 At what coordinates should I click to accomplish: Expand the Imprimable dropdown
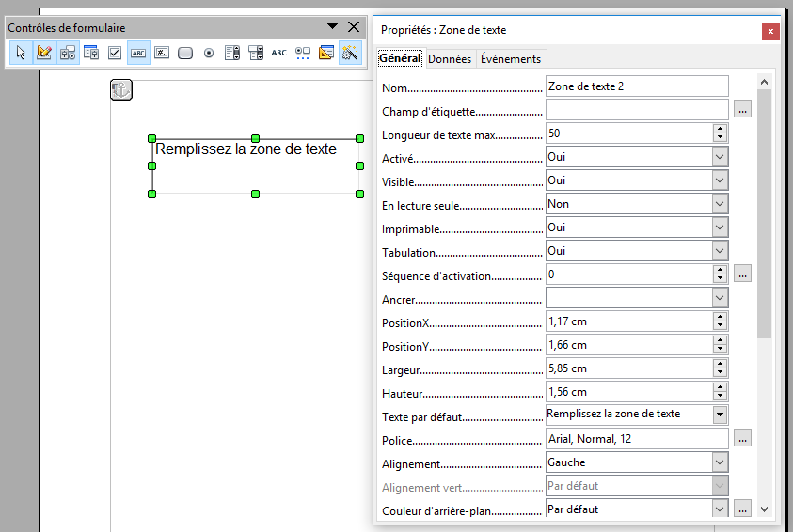click(720, 227)
